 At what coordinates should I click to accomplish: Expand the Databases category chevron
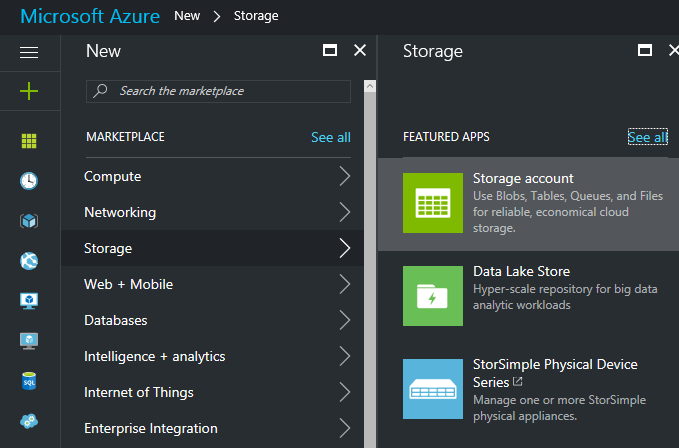(344, 321)
